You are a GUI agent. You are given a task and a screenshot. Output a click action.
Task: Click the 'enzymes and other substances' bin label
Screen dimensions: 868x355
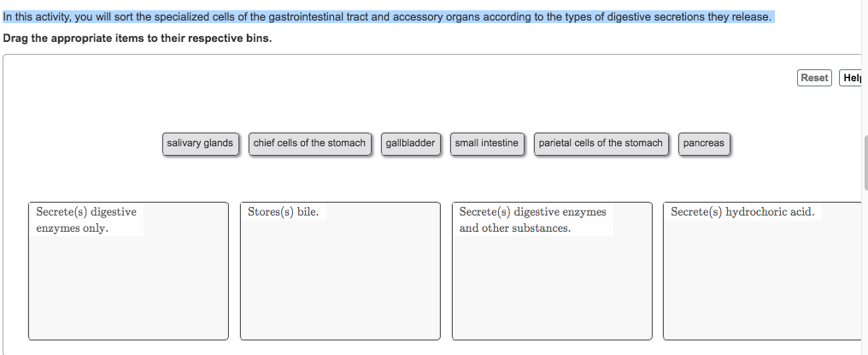[x=532, y=220]
